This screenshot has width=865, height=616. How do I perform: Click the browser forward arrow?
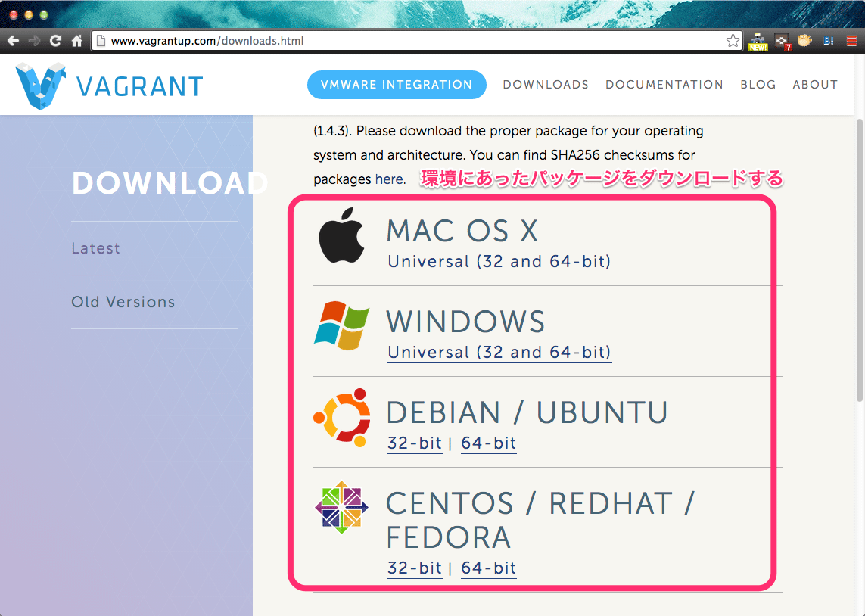34,41
